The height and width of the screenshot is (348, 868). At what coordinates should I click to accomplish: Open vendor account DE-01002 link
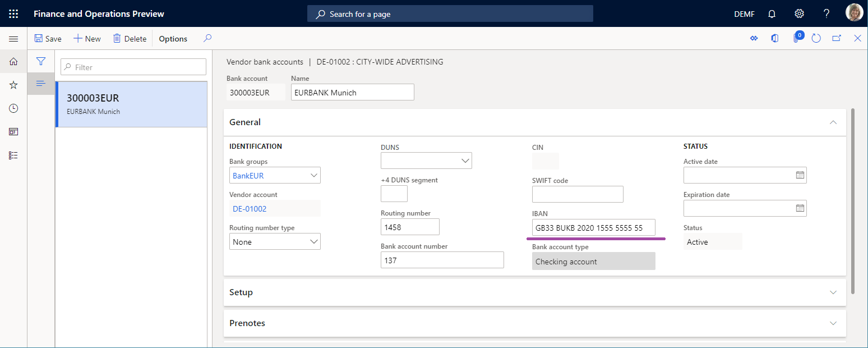click(x=249, y=208)
